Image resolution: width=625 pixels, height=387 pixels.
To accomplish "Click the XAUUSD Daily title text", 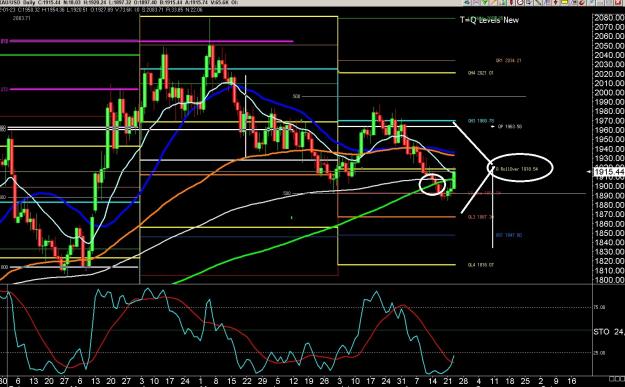I will pos(18,2).
